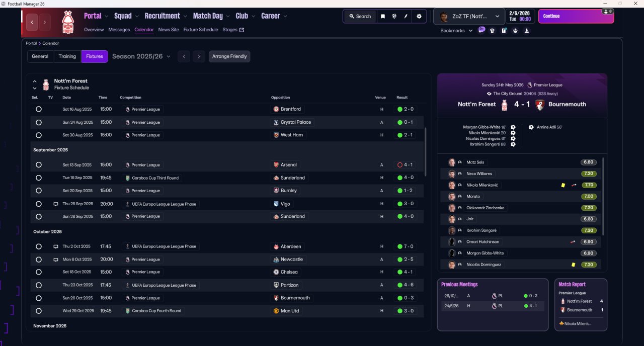Click the yellow card icon on Nikola Milenković row
The width and height of the screenshot is (644, 346).
[563, 185]
